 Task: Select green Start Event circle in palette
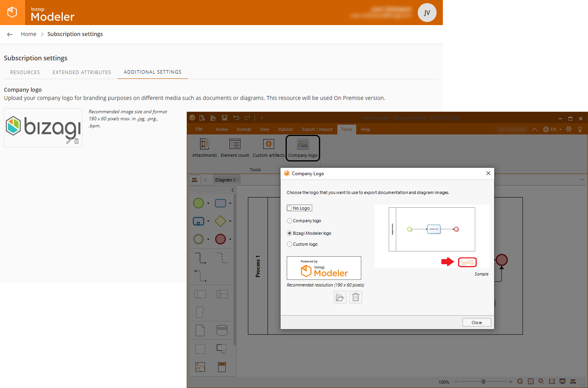[198, 203]
